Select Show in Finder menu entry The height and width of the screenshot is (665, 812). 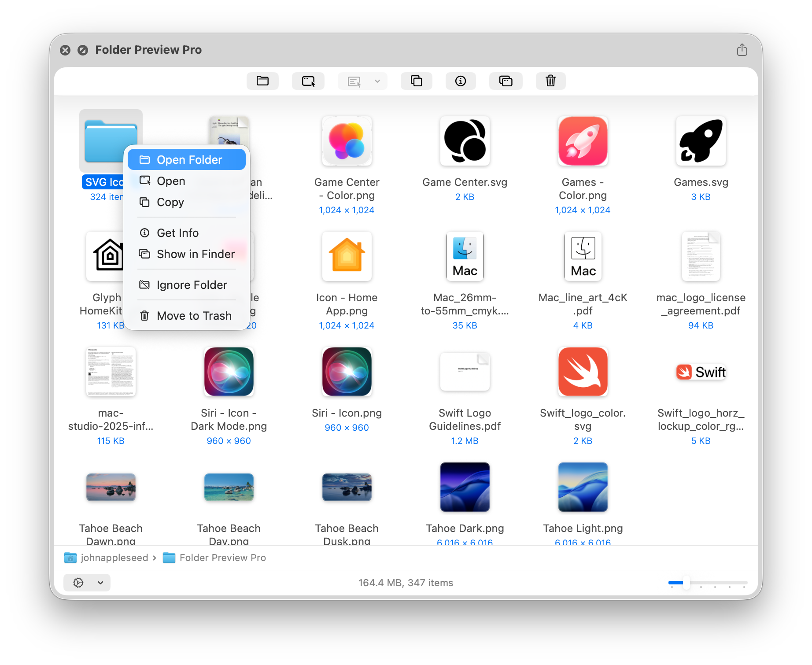click(187, 254)
